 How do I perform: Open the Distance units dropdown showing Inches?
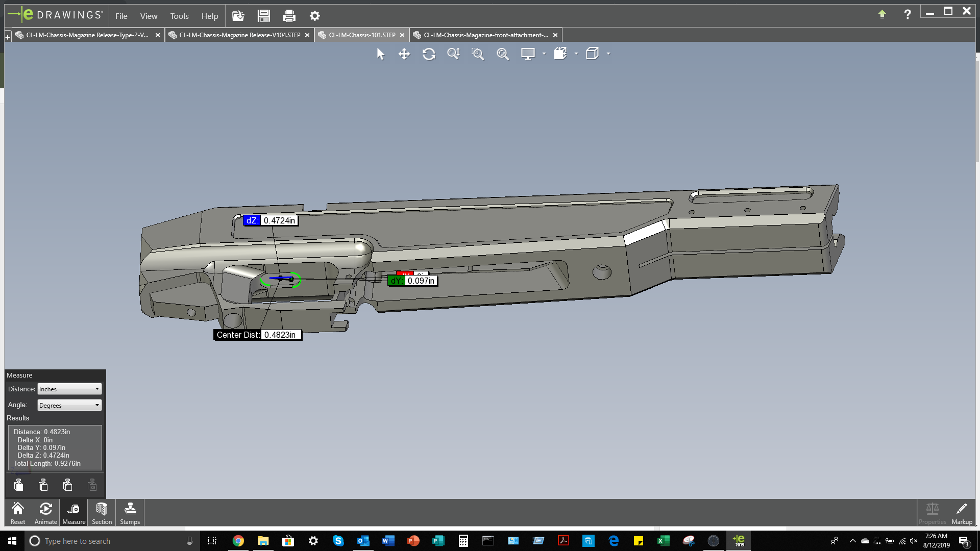click(x=69, y=389)
